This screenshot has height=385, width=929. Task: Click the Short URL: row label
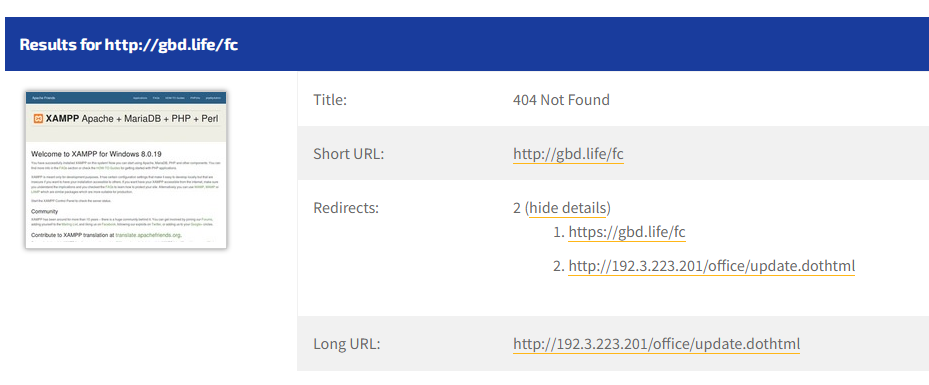click(x=349, y=154)
